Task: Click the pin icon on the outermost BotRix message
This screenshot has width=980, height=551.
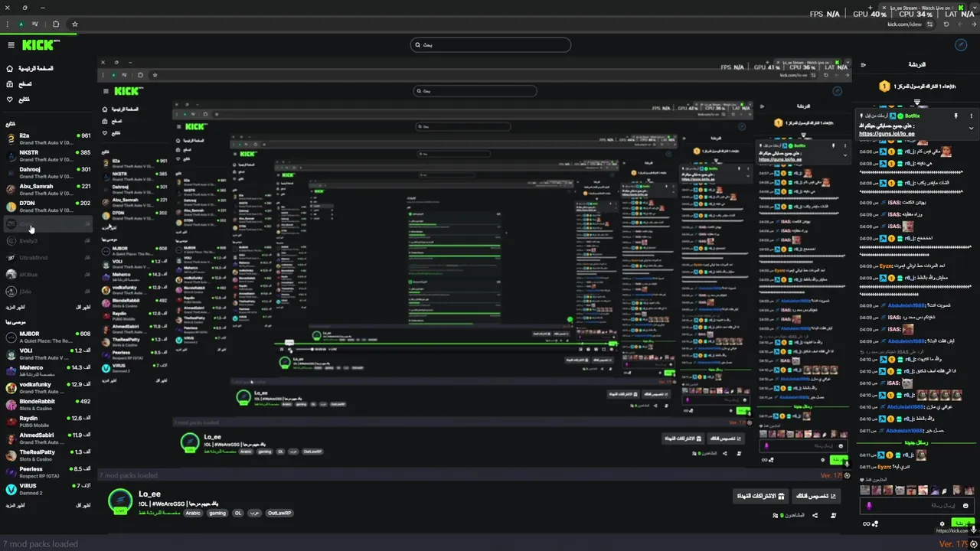Action: (955, 116)
